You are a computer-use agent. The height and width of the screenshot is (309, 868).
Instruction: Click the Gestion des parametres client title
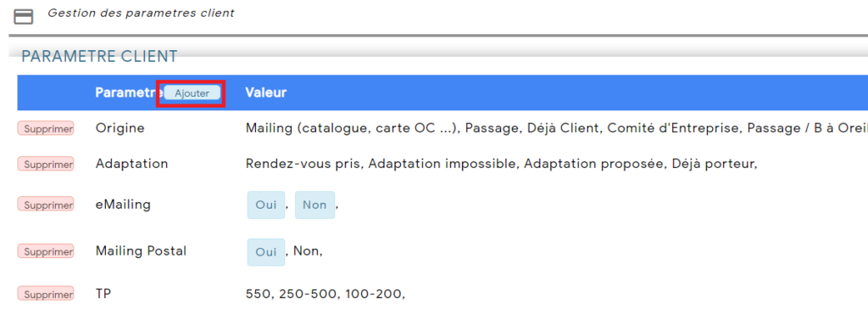tap(142, 13)
